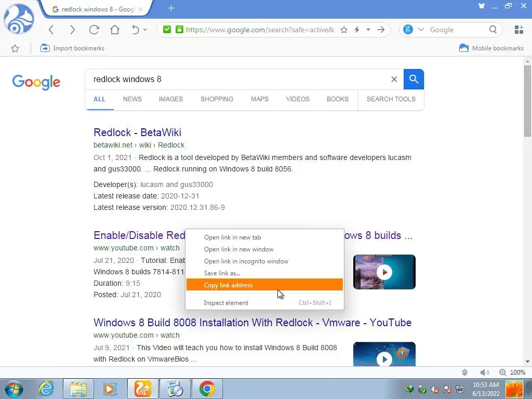
Task: Click the redlock windows 8 query field
Action: coord(237,79)
